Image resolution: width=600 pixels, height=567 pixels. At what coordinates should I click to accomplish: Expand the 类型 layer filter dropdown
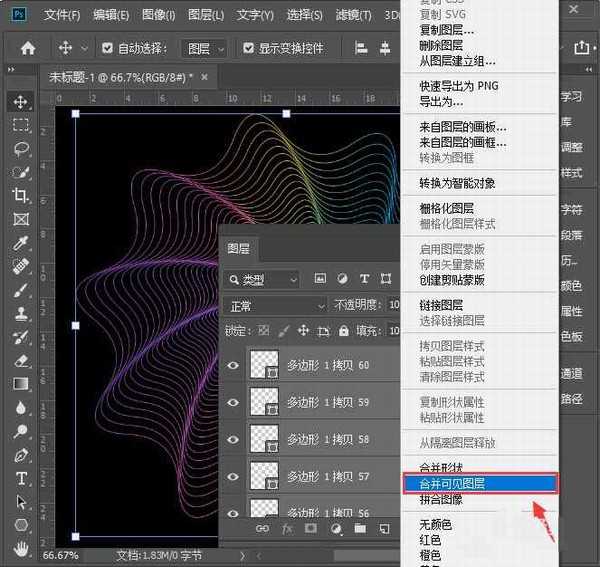click(x=263, y=279)
